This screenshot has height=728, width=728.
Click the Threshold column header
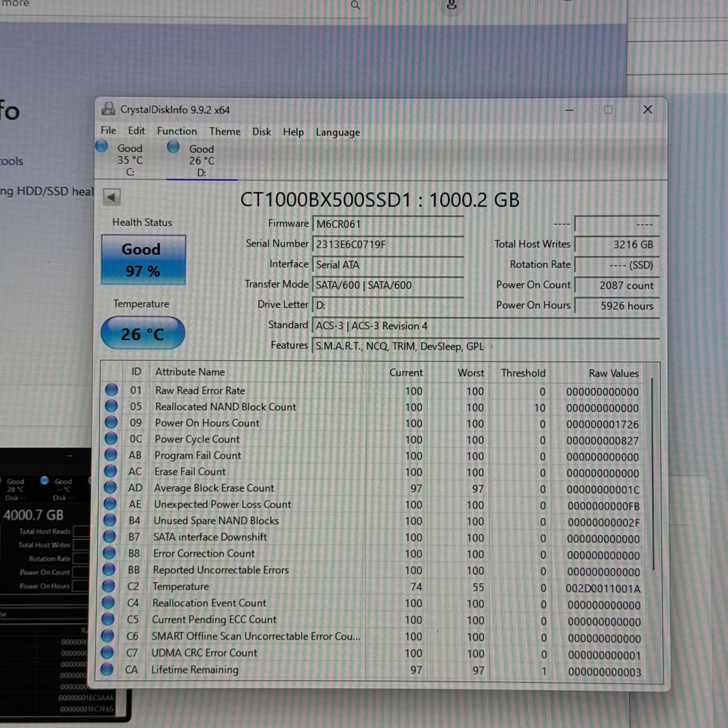tap(523, 373)
